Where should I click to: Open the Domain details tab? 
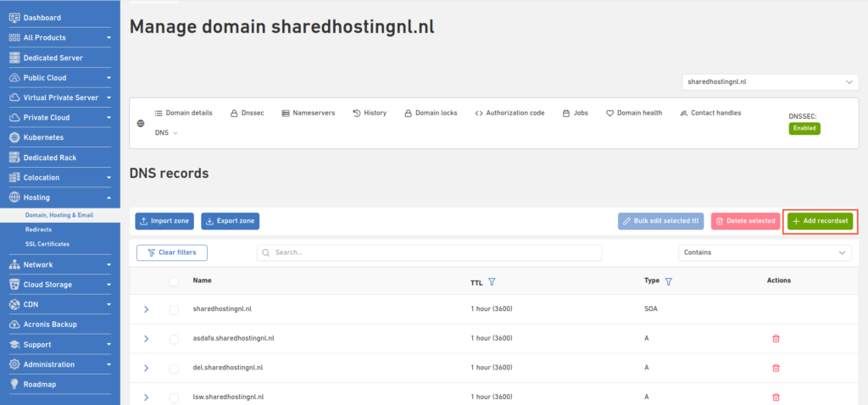(x=183, y=113)
